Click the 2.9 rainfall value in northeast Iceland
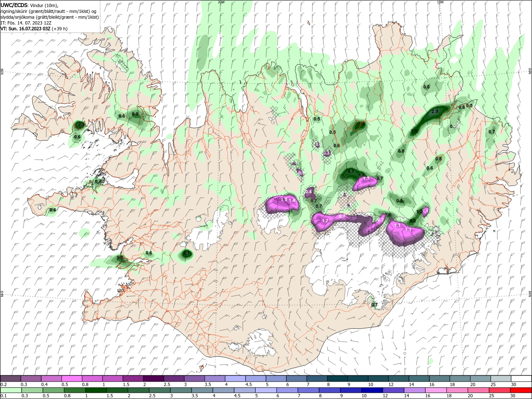Screen dimensions: 532x399 [435, 112]
